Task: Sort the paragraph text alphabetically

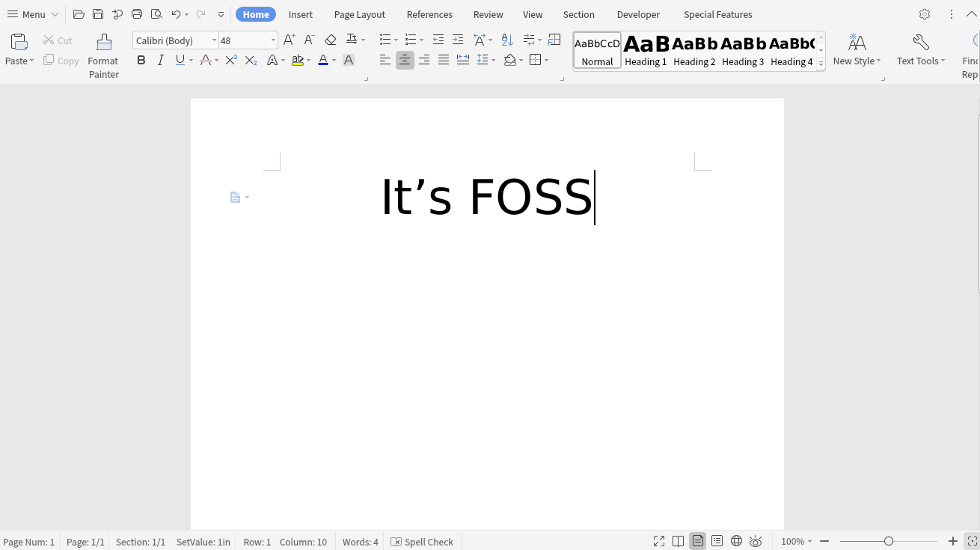Action: click(x=507, y=40)
